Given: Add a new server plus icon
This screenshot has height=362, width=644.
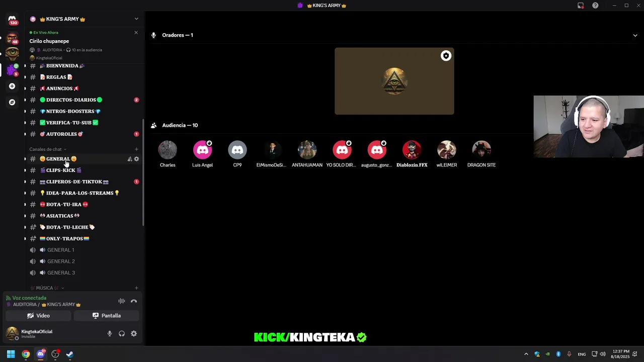Looking at the screenshot, I should coord(12,86).
